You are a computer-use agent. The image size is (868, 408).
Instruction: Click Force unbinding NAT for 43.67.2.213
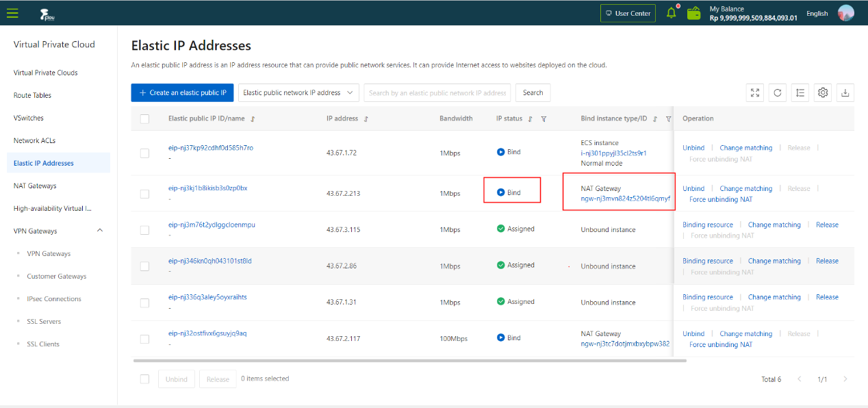[721, 199]
